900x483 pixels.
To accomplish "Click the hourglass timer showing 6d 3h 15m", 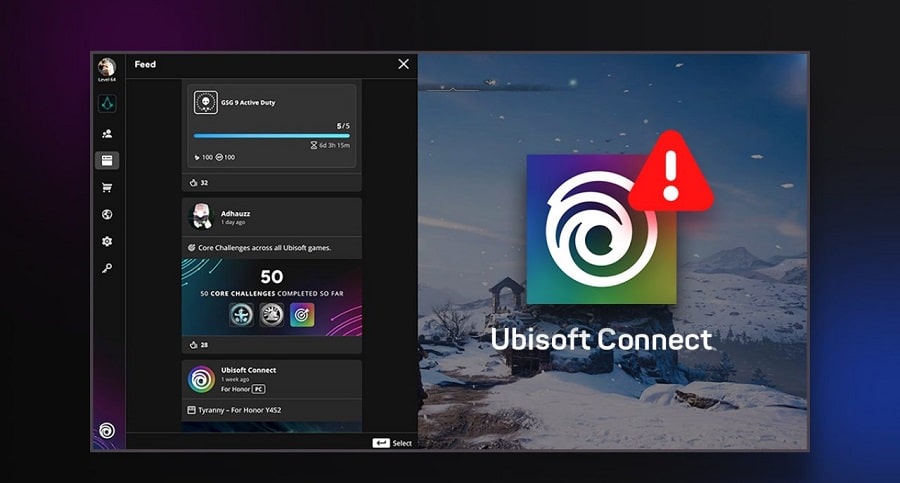I will click(x=330, y=145).
